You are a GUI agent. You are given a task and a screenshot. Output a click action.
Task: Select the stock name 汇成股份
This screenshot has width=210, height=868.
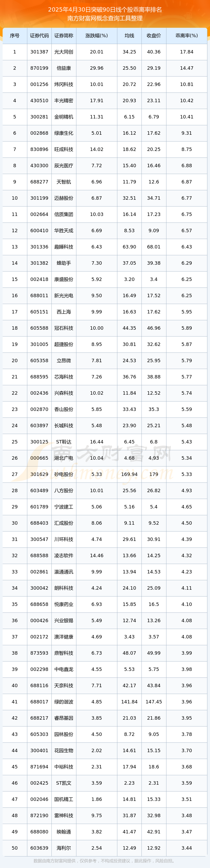point(64,523)
